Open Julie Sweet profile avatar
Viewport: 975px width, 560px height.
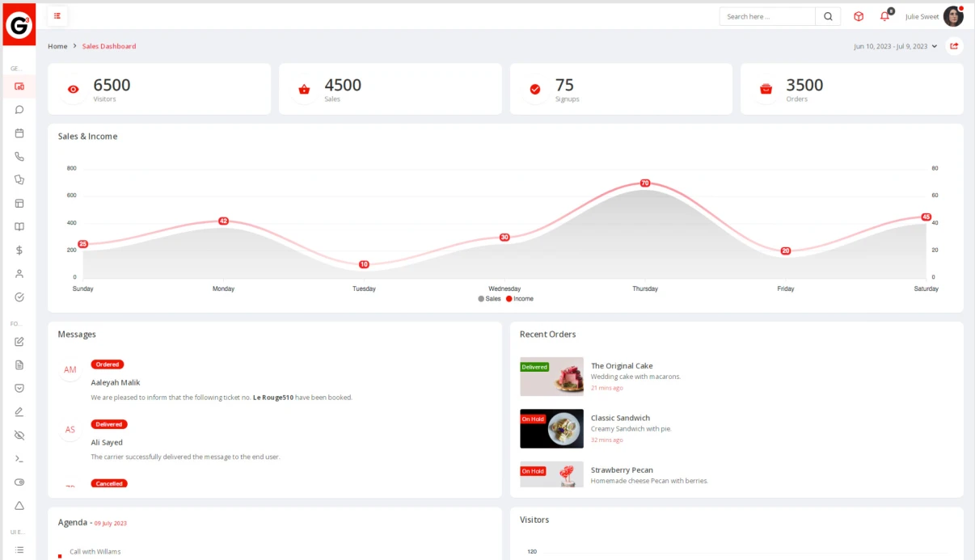(x=953, y=16)
